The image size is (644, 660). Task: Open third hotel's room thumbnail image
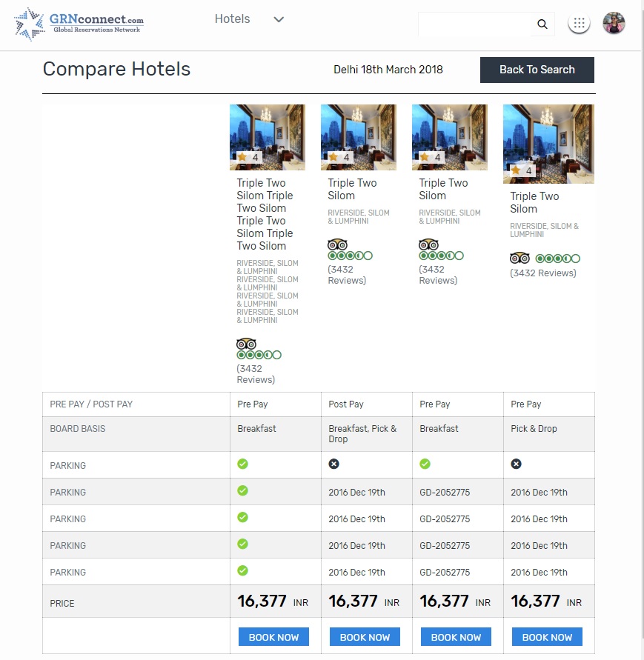pos(450,137)
